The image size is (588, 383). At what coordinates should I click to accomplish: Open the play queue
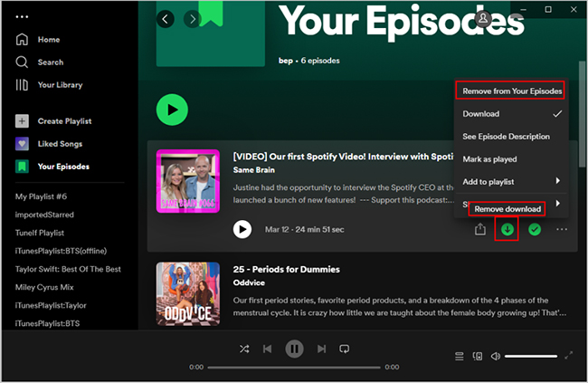[x=459, y=356]
